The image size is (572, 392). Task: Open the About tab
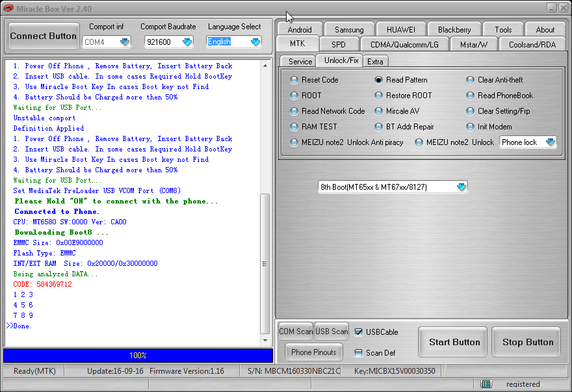(x=545, y=29)
